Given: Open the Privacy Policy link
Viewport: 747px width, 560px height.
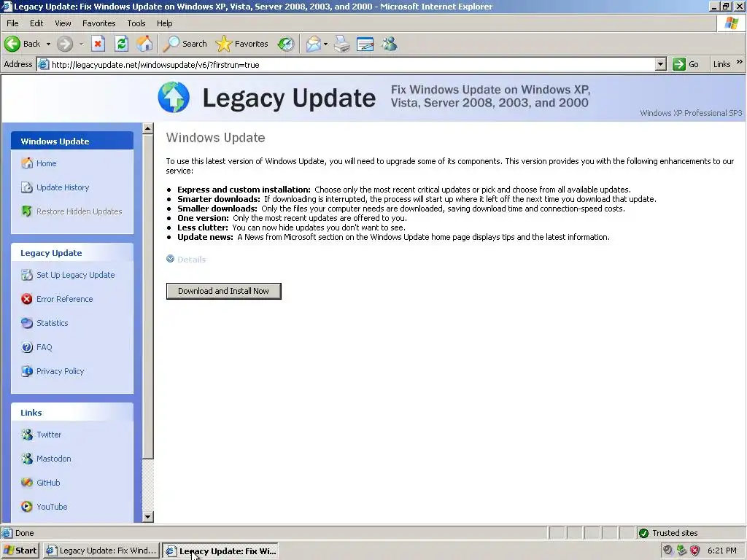Looking at the screenshot, I should pos(60,371).
